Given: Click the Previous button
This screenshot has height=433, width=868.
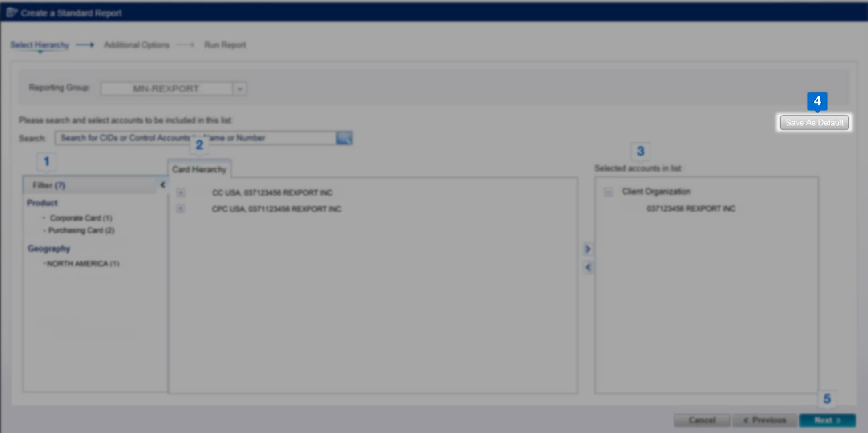Looking at the screenshot, I should click(765, 420).
